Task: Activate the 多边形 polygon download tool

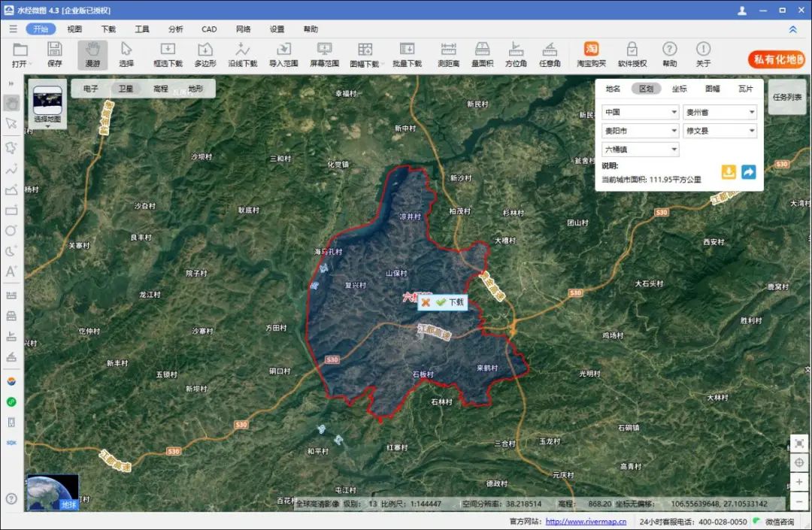Action: (x=205, y=54)
